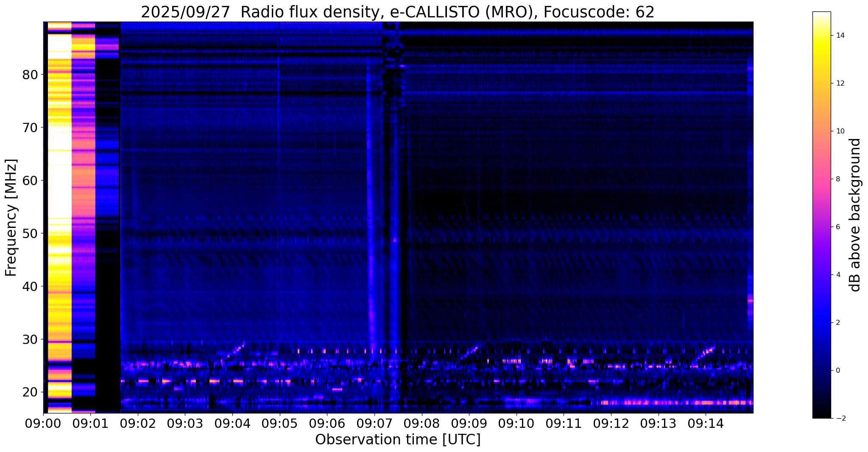Click the 60 MHz frequency tick label

[x=30, y=180]
